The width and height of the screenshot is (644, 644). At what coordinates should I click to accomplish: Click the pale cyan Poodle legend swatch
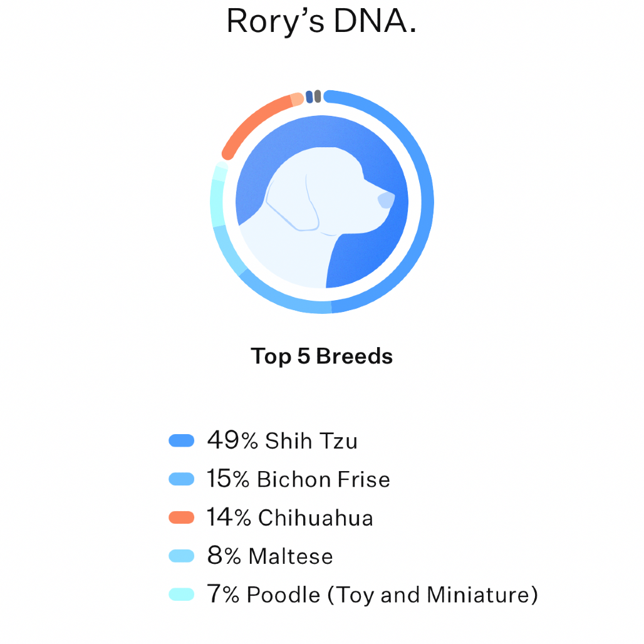click(181, 595)
